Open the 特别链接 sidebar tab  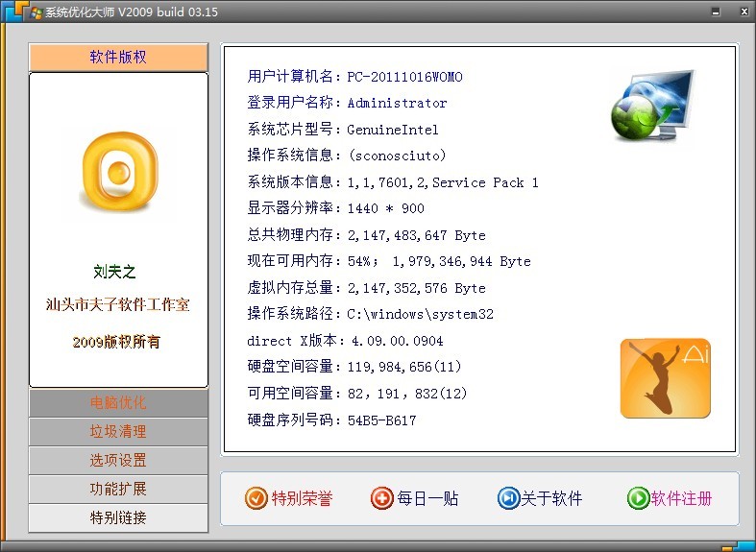(x=118, y=518)
